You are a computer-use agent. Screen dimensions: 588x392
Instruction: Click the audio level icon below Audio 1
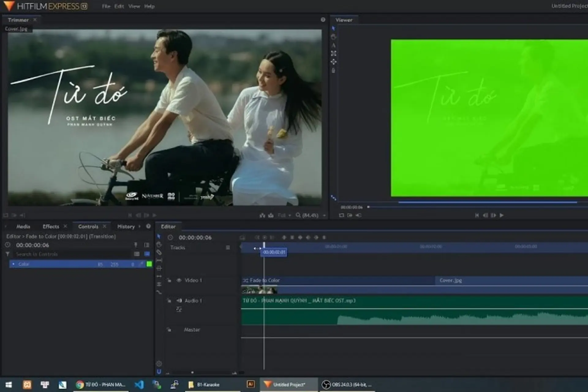coord(179,309)
